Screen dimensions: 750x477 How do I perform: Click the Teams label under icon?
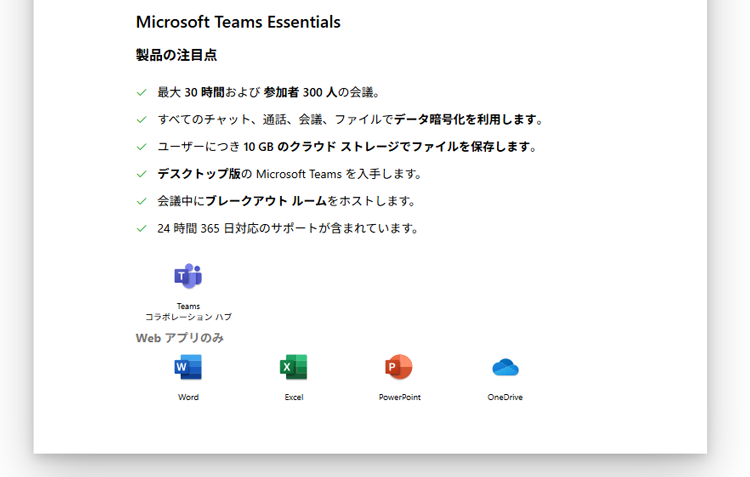tap(188, 306)
